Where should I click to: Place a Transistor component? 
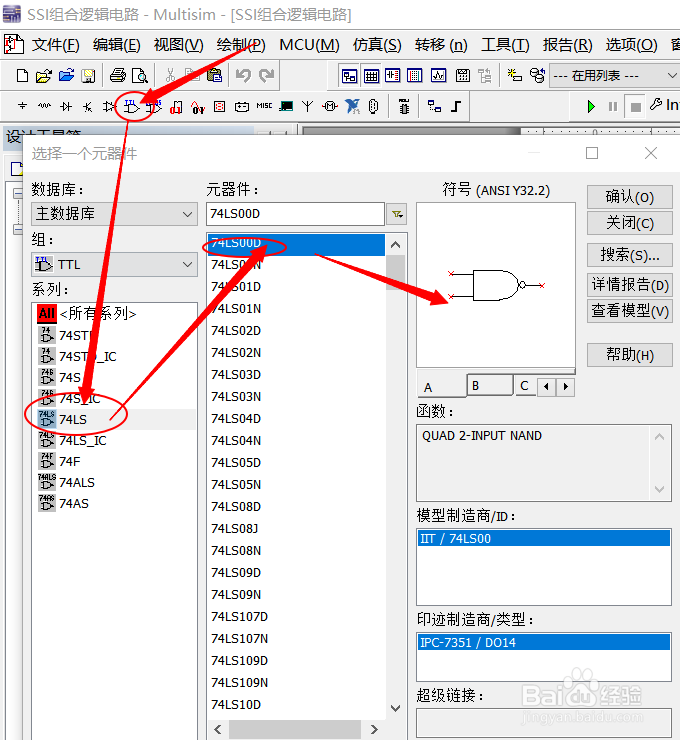pos(87,107)
